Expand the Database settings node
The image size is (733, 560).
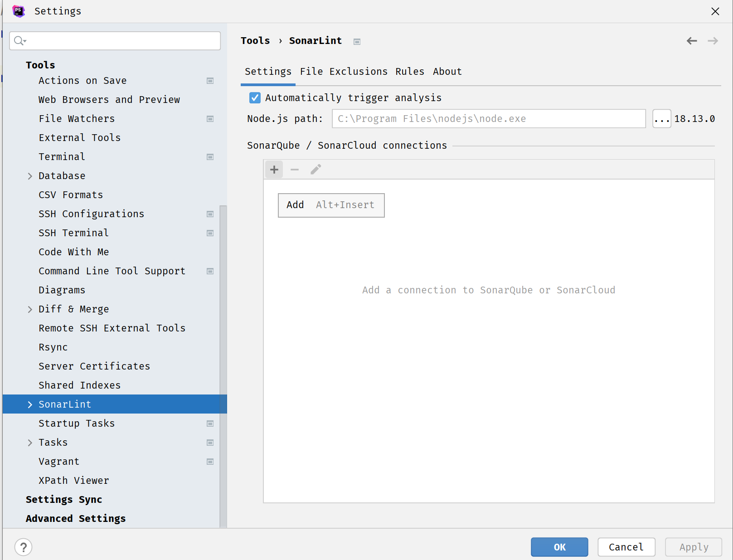tap(30, 176)
